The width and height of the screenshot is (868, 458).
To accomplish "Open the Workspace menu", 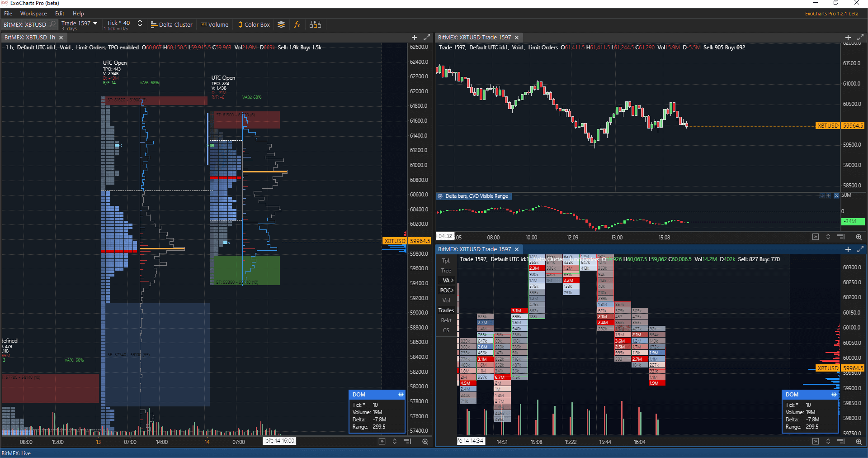I will pos(33,14).
